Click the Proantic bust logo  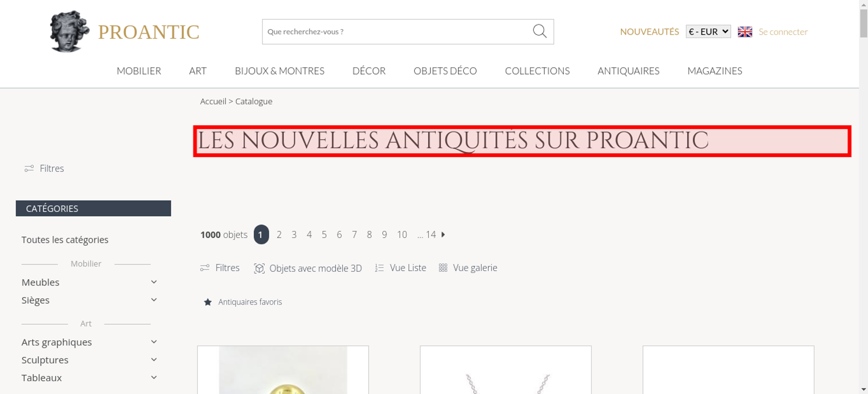point(69,31)
